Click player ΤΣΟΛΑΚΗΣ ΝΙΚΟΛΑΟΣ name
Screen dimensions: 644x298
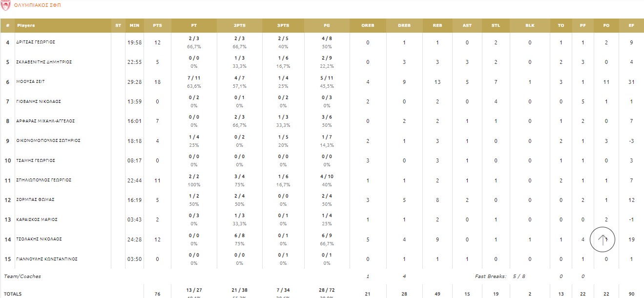39,239
